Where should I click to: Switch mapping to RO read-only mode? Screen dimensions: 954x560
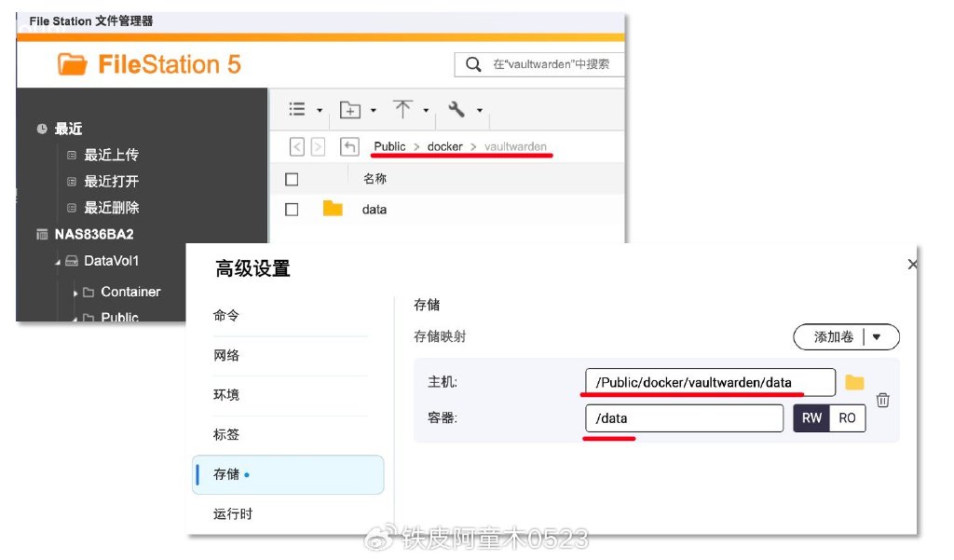[x=847, y=418]
